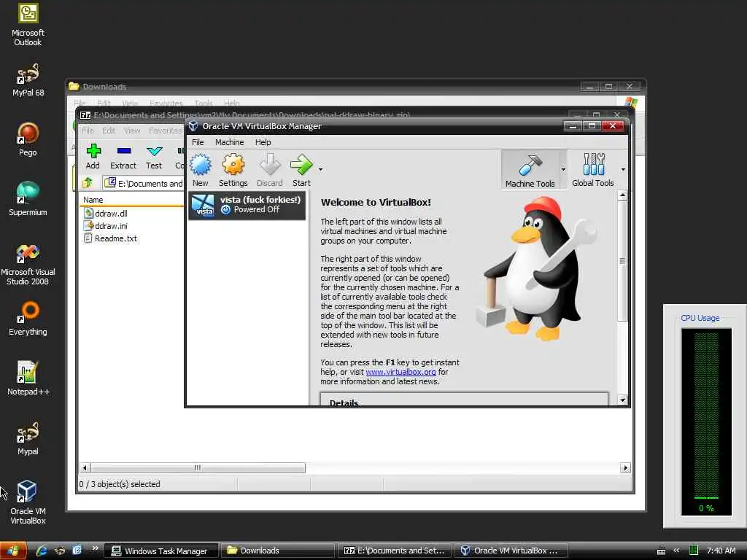747x560 pixels.
Task: Follow the www.virtualbox.org link
Action: (400, 372)
